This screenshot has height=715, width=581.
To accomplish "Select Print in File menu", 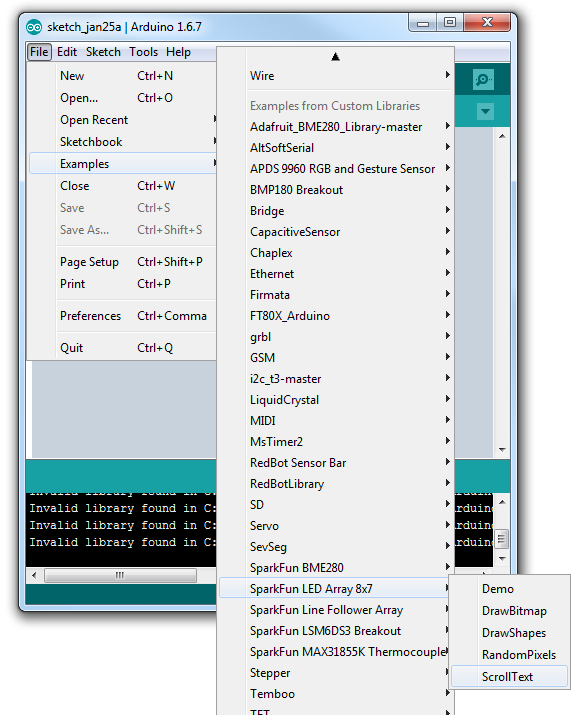I will coord(123,284).
